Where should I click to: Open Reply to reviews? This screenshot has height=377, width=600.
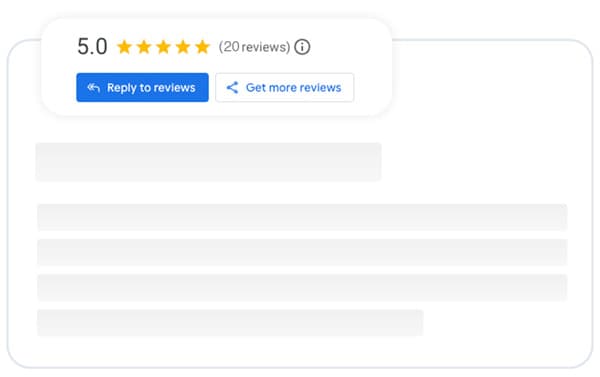click(x=142, y=87)
